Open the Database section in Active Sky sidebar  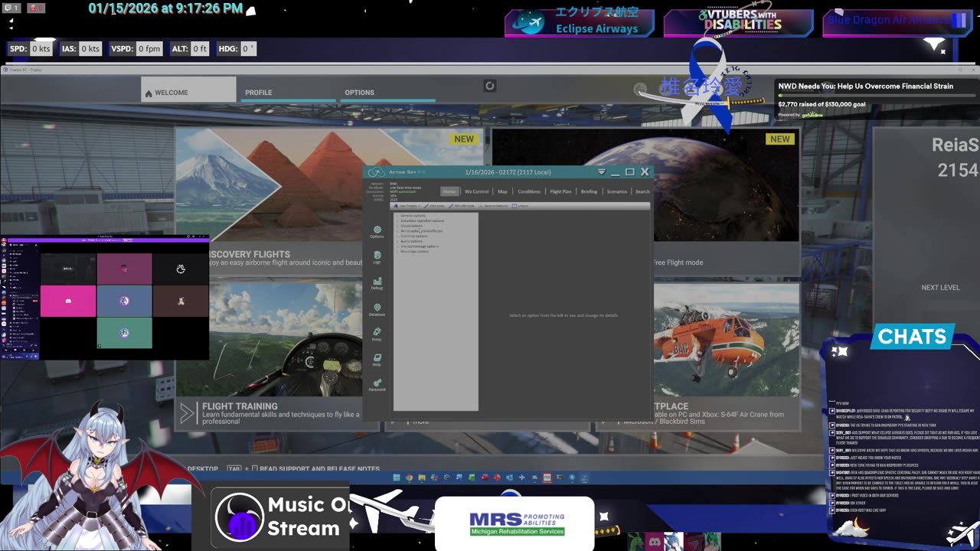pos(377,309)
